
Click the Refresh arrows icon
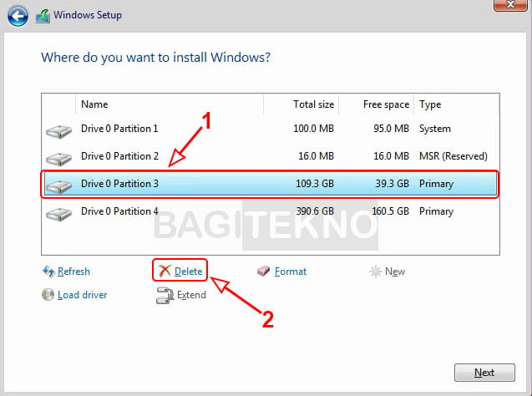(48, 272)
